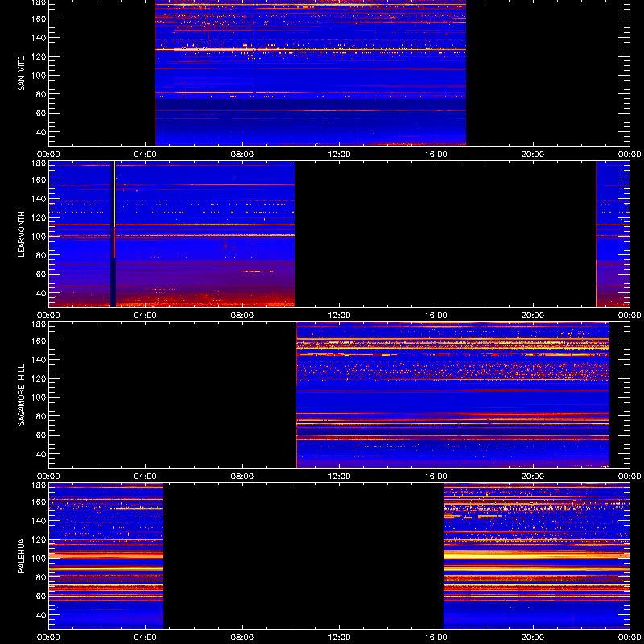Screen dimensions: 644x644
Task: Click the SAGAMORE HILL station label
Action: coord(21,394)
